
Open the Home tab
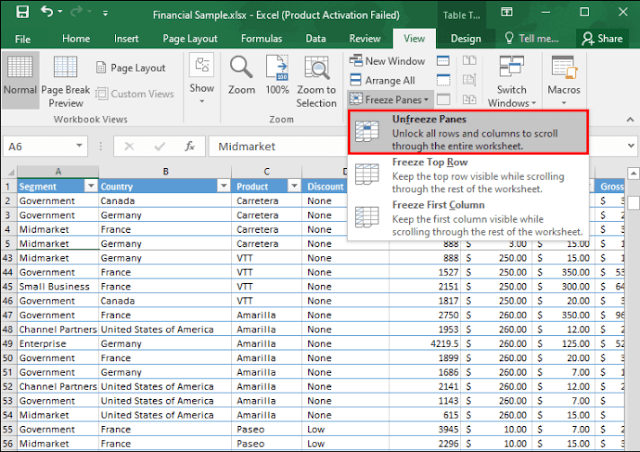click(76, 39)
